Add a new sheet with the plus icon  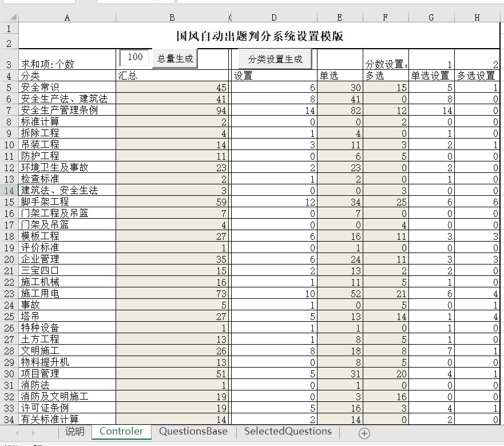tap(364, 433)
